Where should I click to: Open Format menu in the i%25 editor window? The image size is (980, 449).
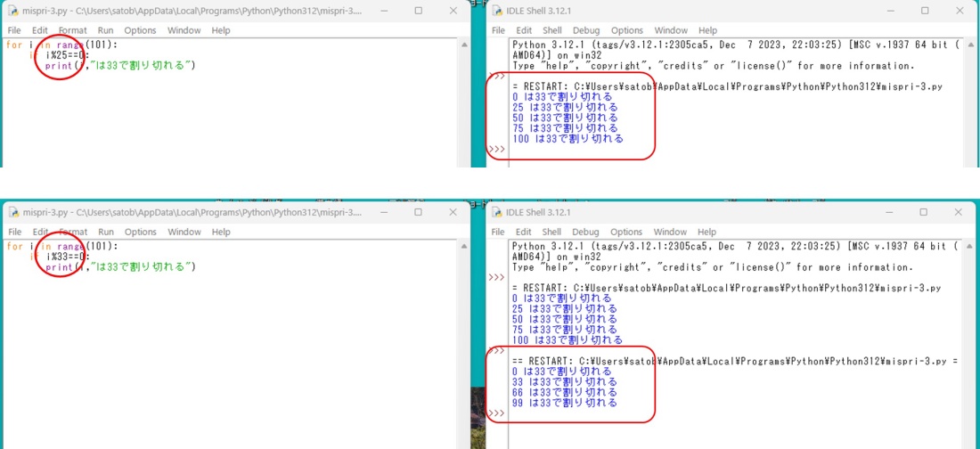[72, 30]
